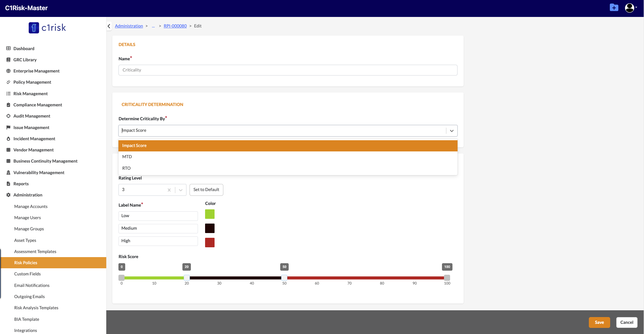
Task: Click the c1risk logo
Action: [47, 28]
